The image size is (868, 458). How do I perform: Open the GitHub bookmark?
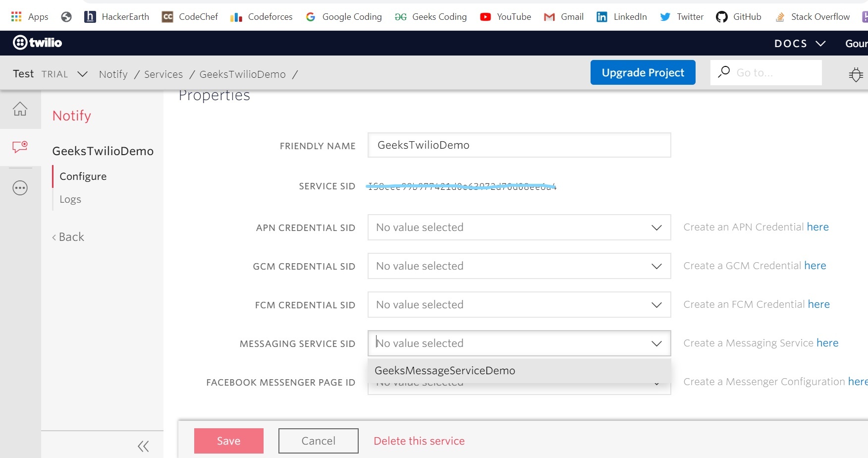739,17
